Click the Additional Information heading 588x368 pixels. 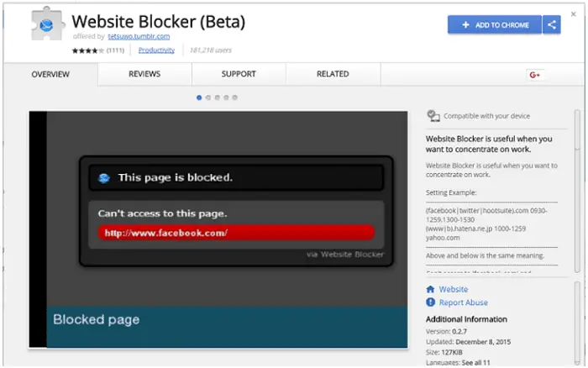[466, 319]
